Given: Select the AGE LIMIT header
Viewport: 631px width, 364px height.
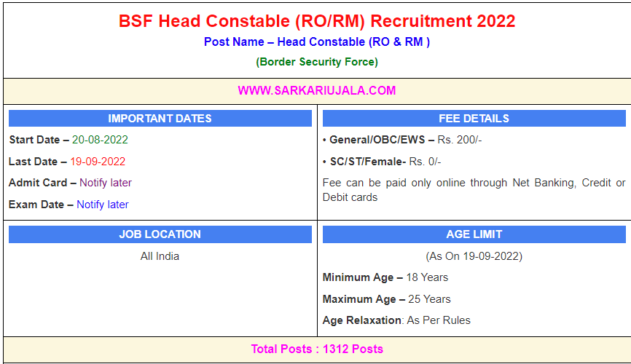Looking at the screenshot, I should coord(474,234).
